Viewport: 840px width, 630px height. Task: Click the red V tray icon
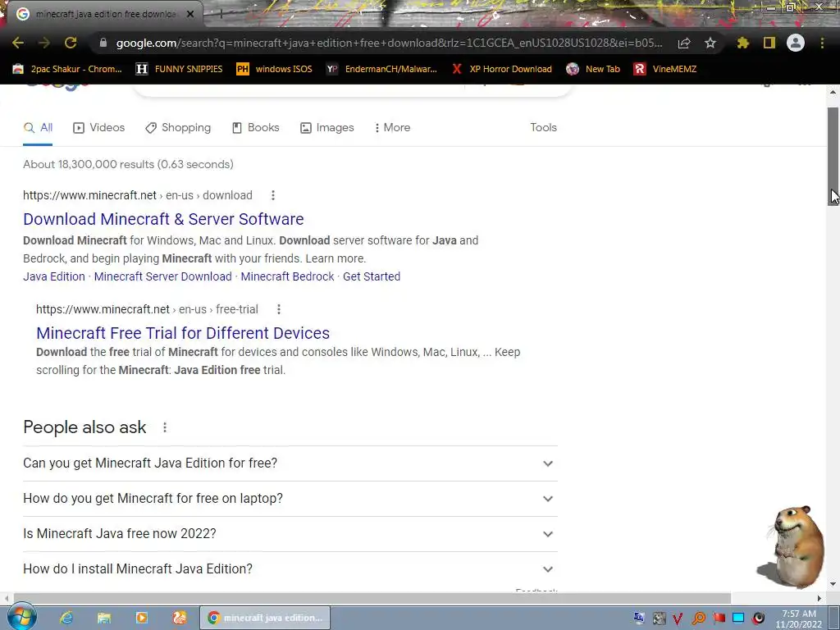click(x=678, y=619)
